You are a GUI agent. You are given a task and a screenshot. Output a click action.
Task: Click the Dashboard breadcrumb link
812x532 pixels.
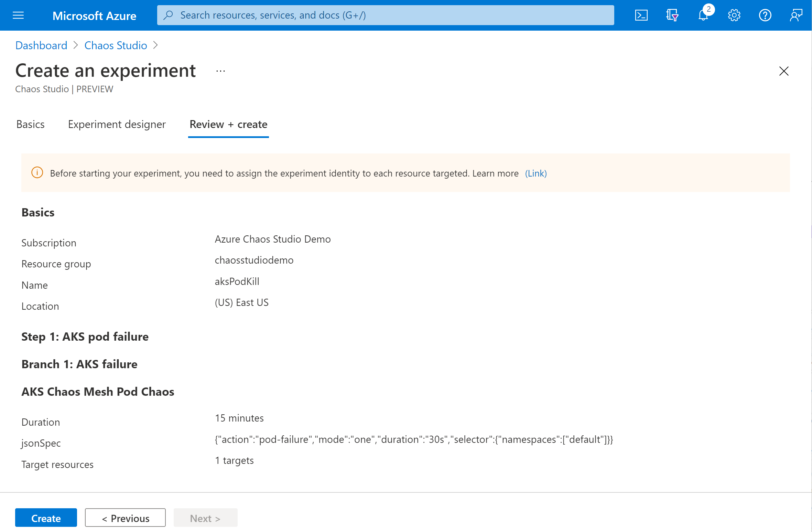(40, 44)
